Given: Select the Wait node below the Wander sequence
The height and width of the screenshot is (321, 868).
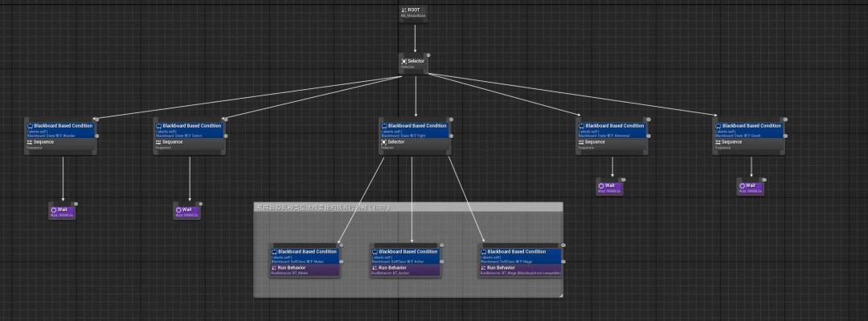Looking at the screenshot, I should 61,210.
